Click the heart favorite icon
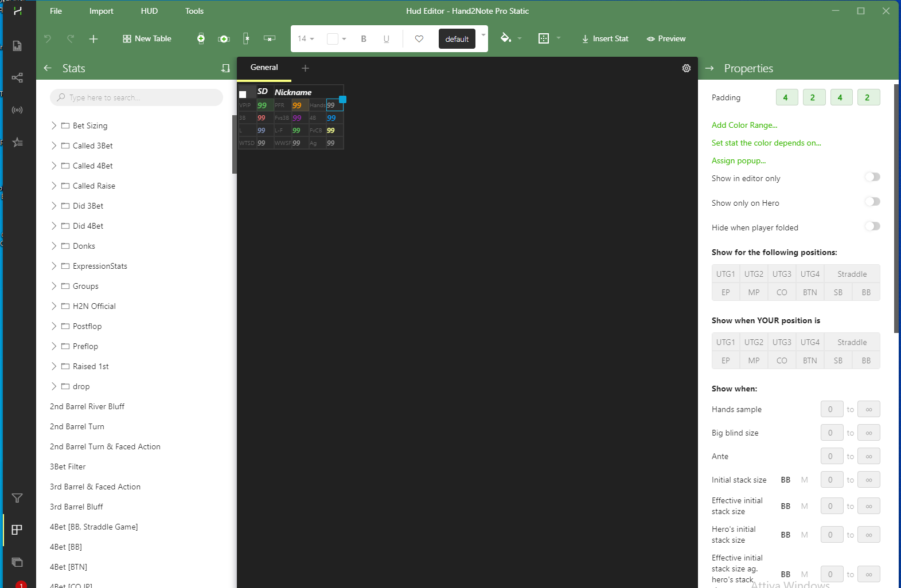 (419, 39)
